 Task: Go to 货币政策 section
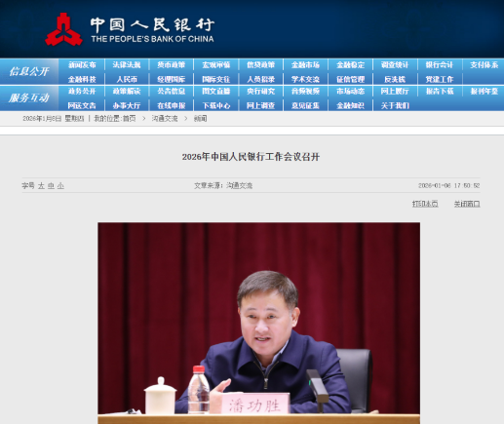(172, 65)
